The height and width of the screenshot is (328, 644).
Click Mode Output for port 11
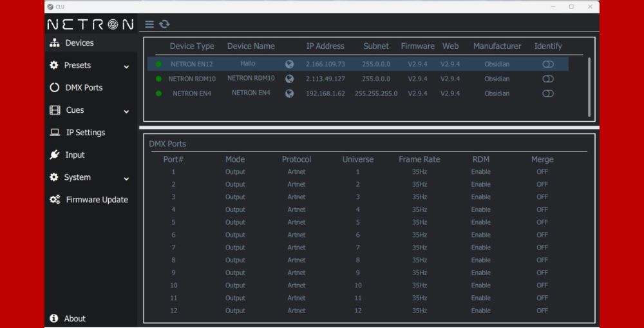click(235, 298)
